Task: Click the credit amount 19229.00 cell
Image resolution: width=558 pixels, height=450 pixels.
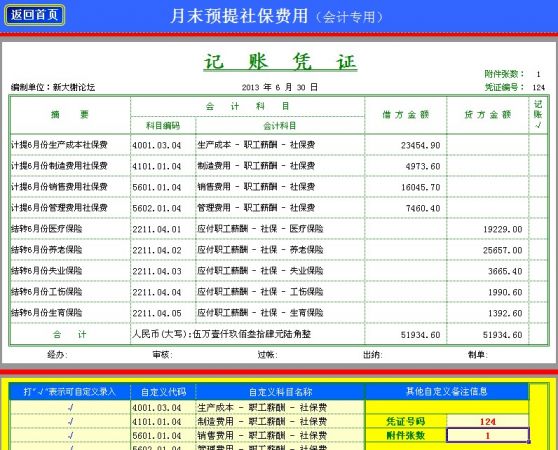Action: [x=488, y=229]
